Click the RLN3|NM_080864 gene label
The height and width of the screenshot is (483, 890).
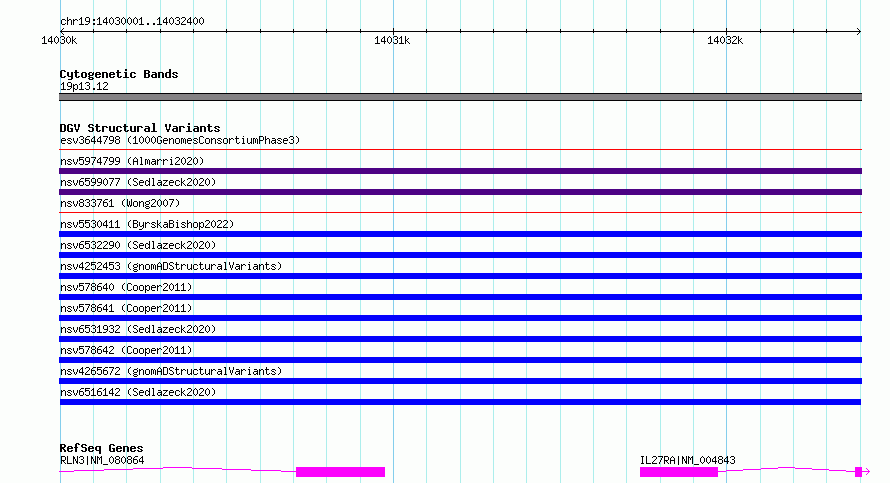[x=102, y=460]
